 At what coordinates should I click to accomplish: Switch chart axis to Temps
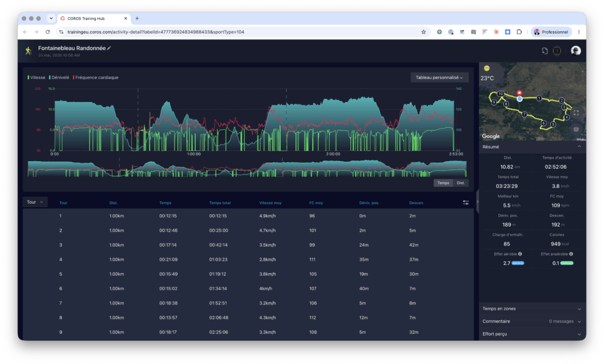coord(443,183)
